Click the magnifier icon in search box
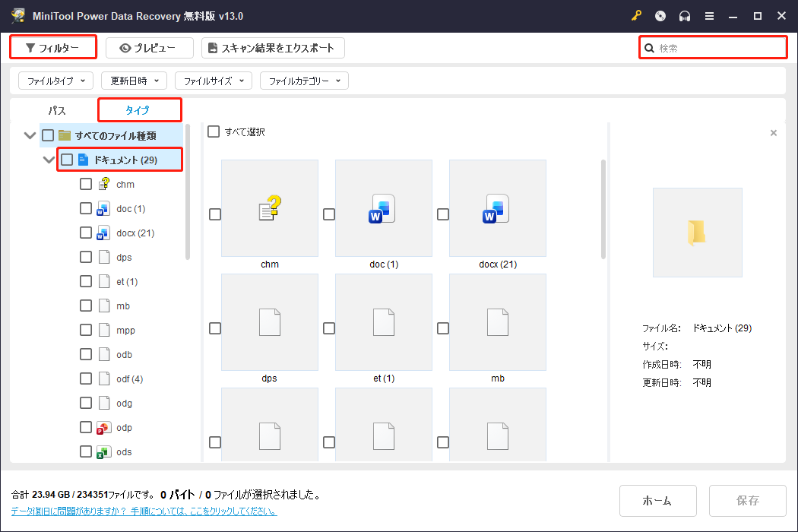Viewport: 798px width, 532px height. [649, 48]
